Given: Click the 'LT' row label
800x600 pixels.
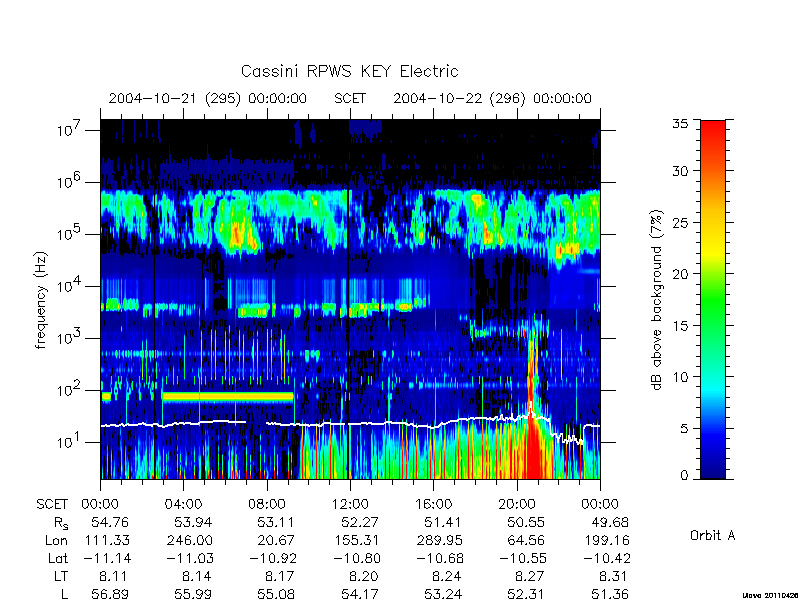Looking at the screenshot, I should pos(61,576).
